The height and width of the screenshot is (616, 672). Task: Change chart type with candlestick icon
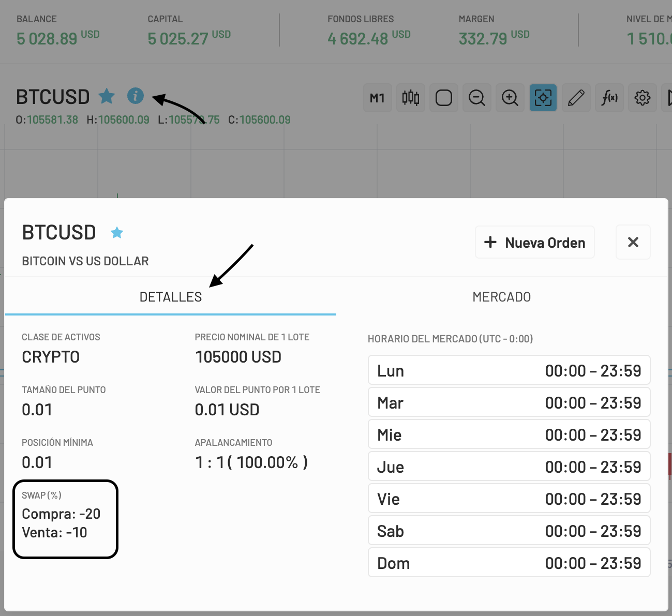pos(411,98)
